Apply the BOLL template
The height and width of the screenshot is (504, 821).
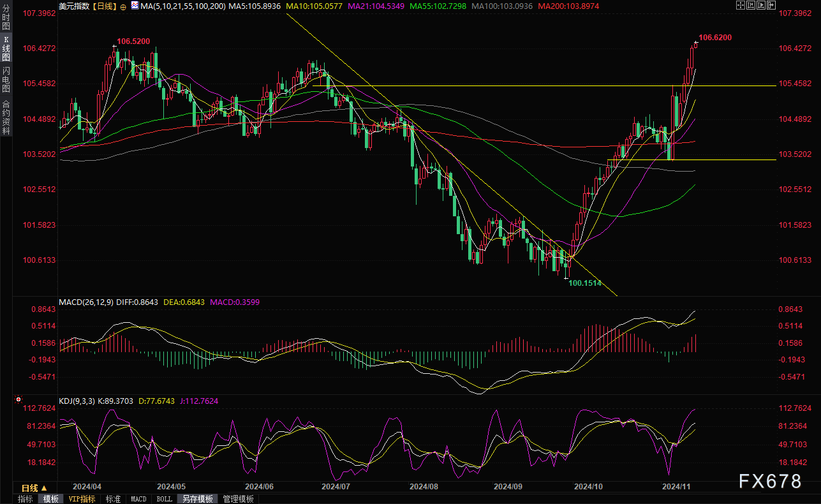164,499
